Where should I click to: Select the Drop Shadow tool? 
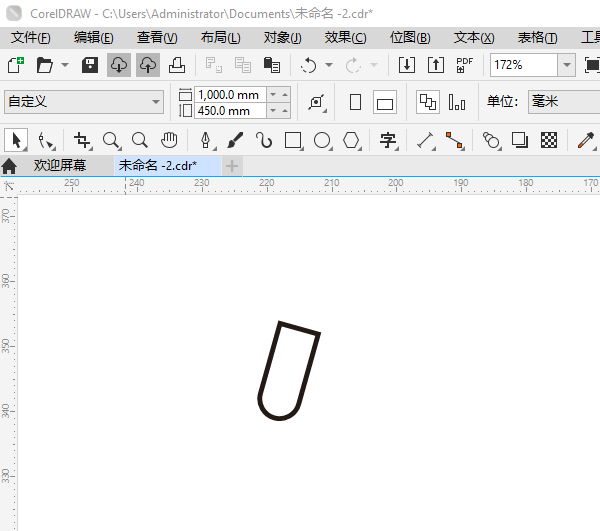pyautogui.click(x=520, y=140)
